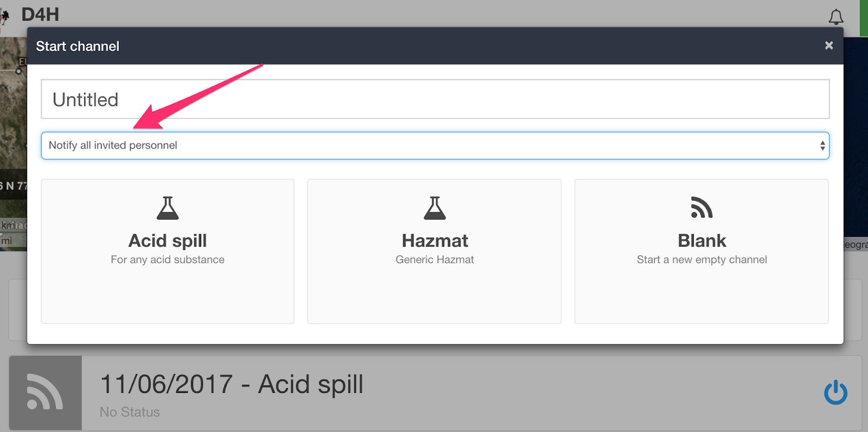The image size is (868, 432).
Task: Click the 'Generic Hazmat' description text
Action: click(x=435, y=260)
